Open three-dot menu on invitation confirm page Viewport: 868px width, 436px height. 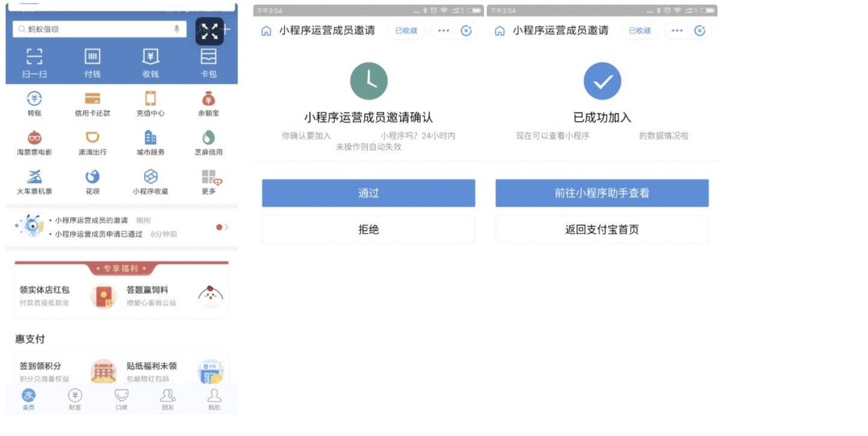coord(444,31)
